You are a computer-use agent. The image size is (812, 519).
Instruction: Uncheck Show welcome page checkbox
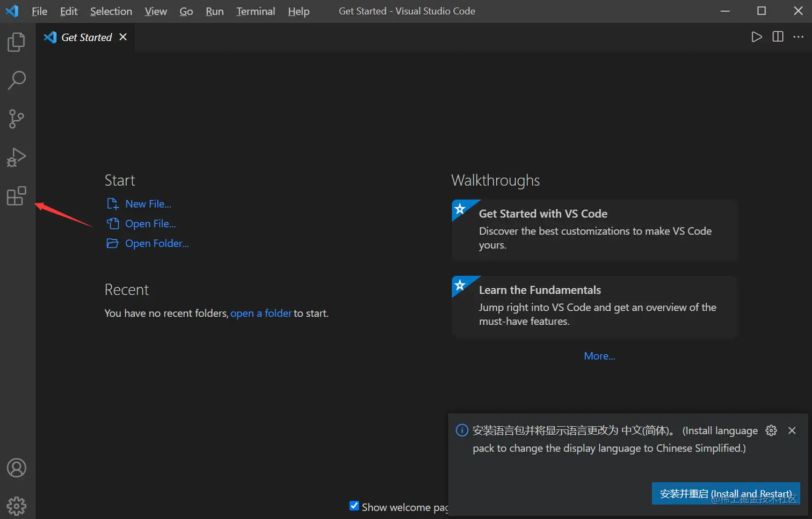pos(354,506)
